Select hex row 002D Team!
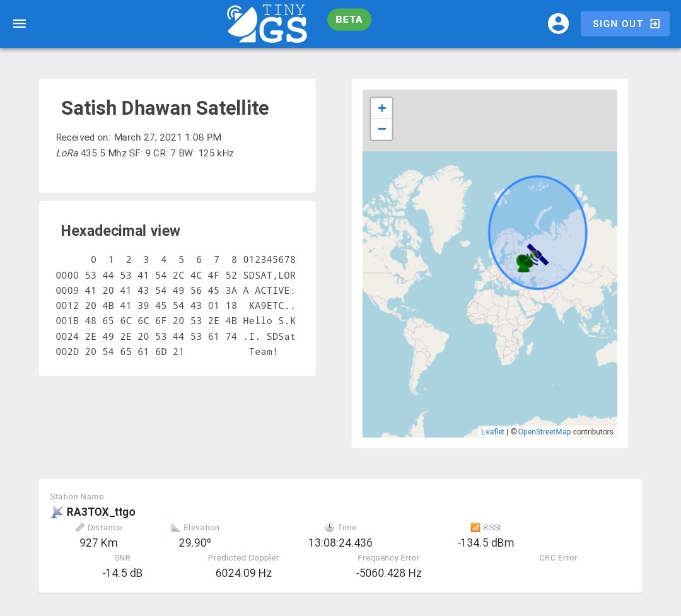Image resolution: width=681 pixels, height=616 pixels. click(x=166, y=352)
